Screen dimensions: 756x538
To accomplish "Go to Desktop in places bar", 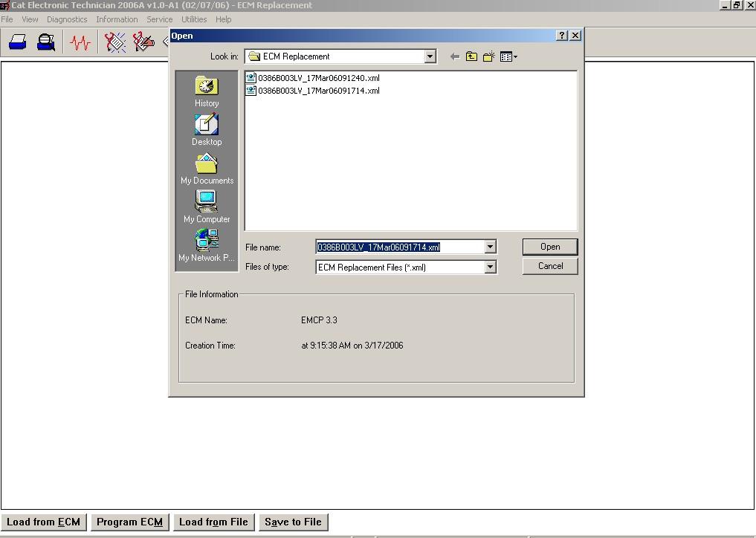I will 207,130.
